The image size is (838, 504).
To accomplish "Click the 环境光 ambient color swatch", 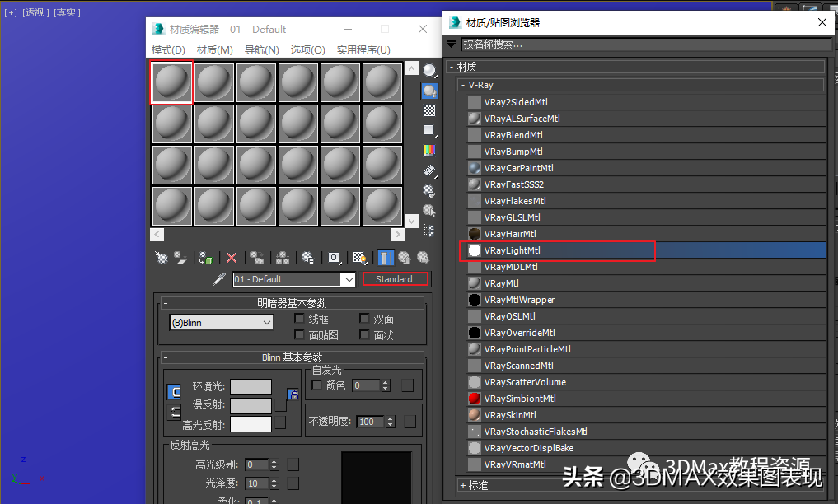I will pyautogui.click(x=250, y=386).
